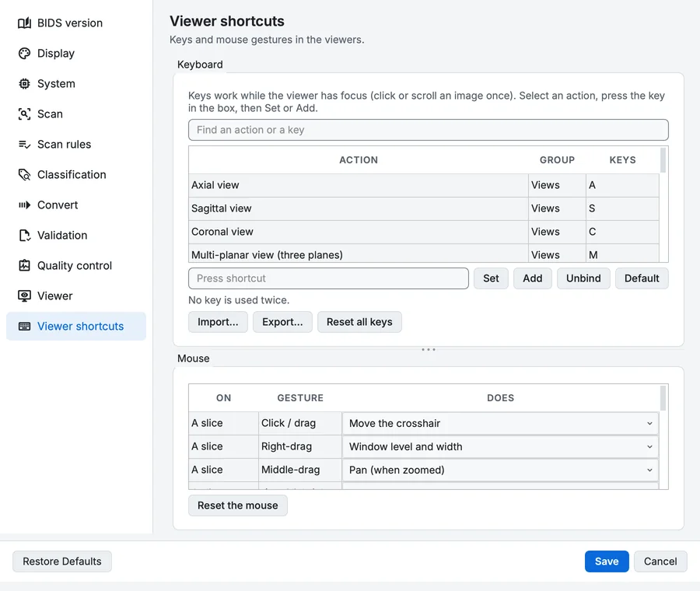Go to the Validation section
Viewport: 700px width, 591px height.
click(76, 236)
